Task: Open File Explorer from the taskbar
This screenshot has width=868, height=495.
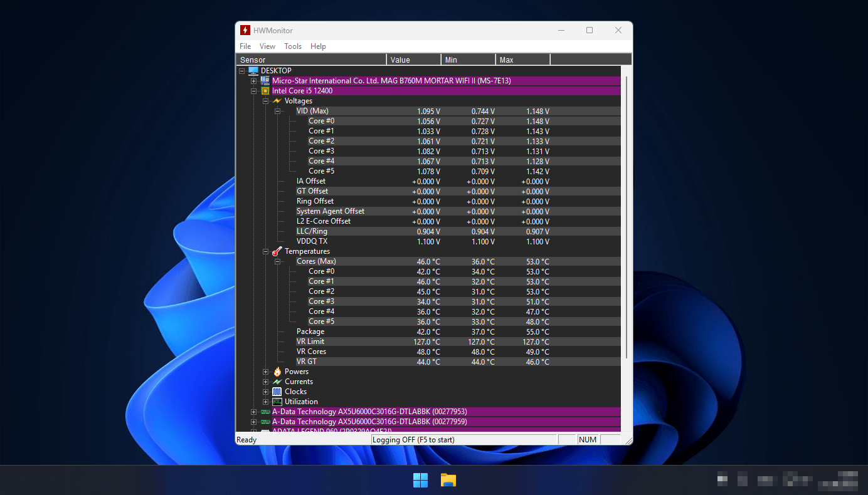Action: (x=448, y=480)
